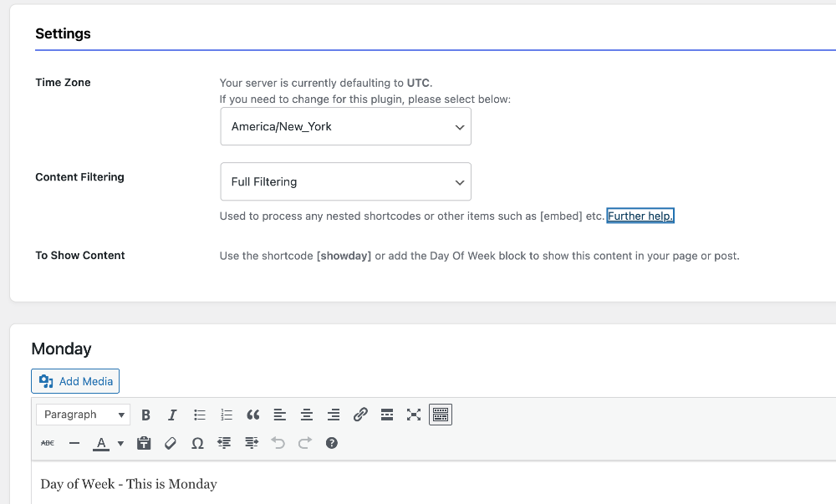Toggle distraction-free fullscreen mode
Image resolution: width=836 pixels, height=504 pixels.
coord(414,415)
